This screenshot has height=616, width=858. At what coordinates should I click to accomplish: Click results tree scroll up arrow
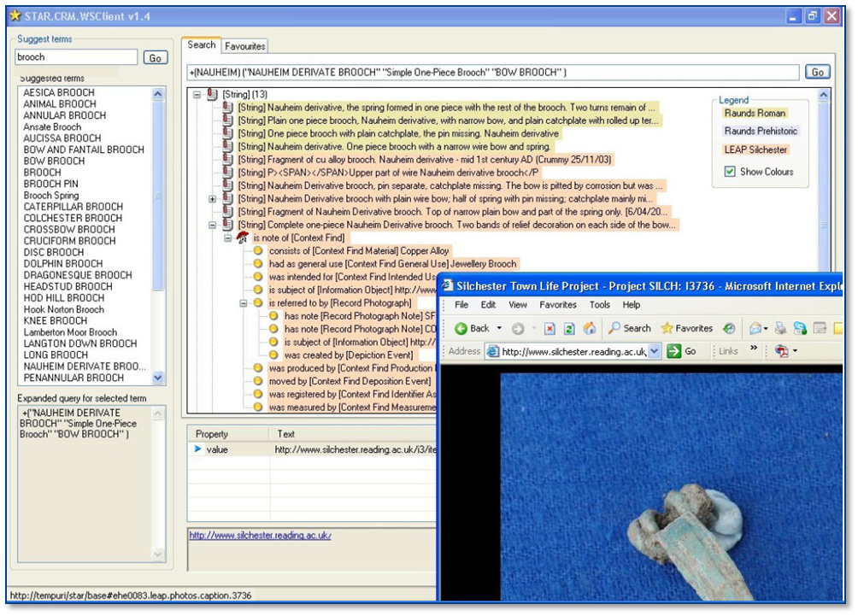point(824,95)
